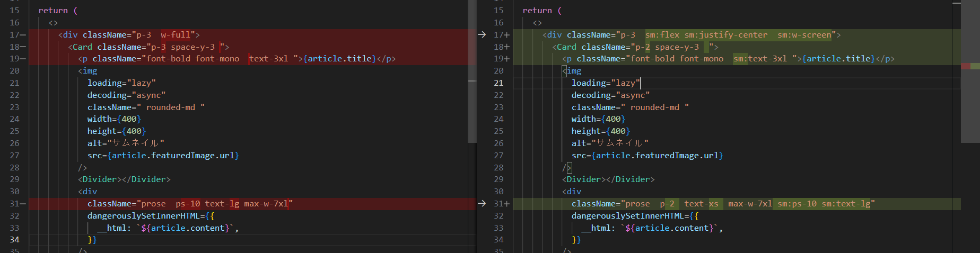Click '<img' opening tag in right pane
The image size is (980, 253).
[572, 71]
